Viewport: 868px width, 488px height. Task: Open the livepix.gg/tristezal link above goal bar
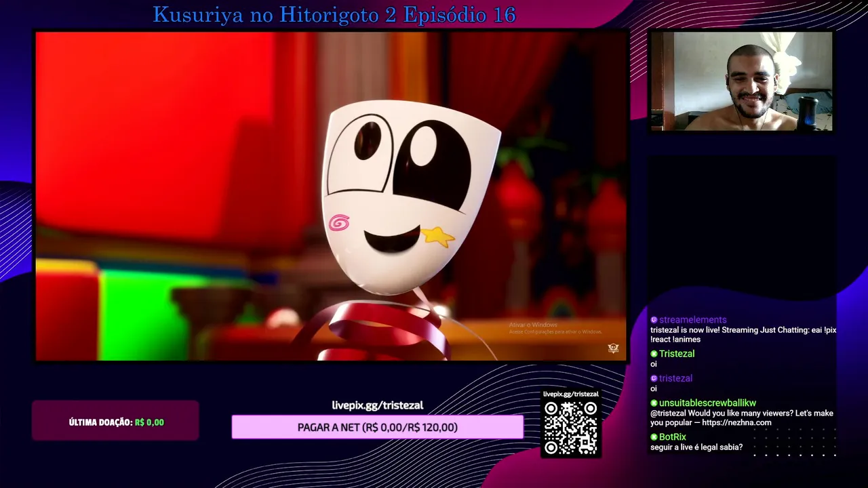point(377,405)
